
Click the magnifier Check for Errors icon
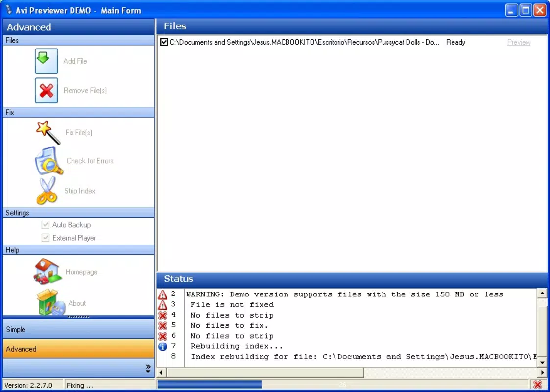pyautogui.click(x=49, y=161)
